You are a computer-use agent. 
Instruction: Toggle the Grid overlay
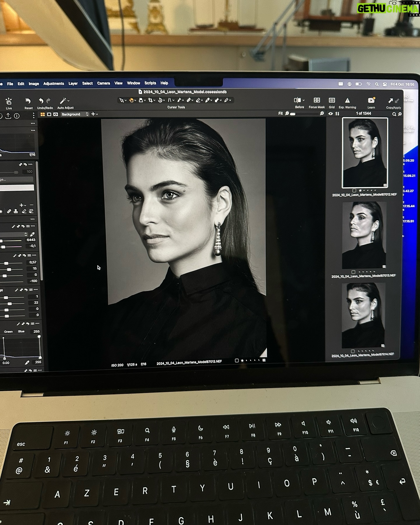click(332, 100)
